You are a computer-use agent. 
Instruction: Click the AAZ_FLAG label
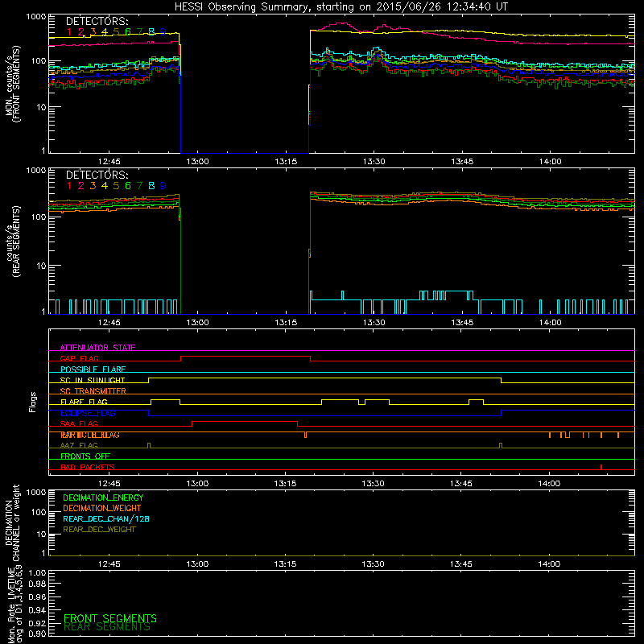click(x=79, y=445)
